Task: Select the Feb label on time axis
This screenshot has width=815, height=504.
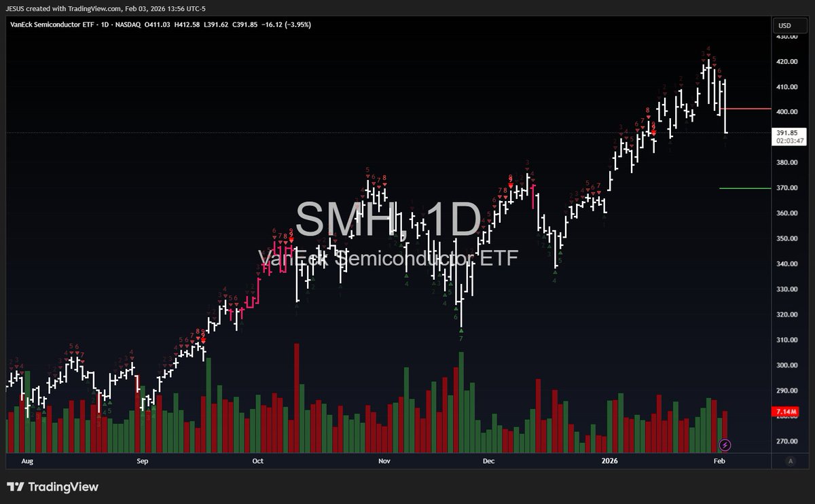Action: (x=720, y=461)
